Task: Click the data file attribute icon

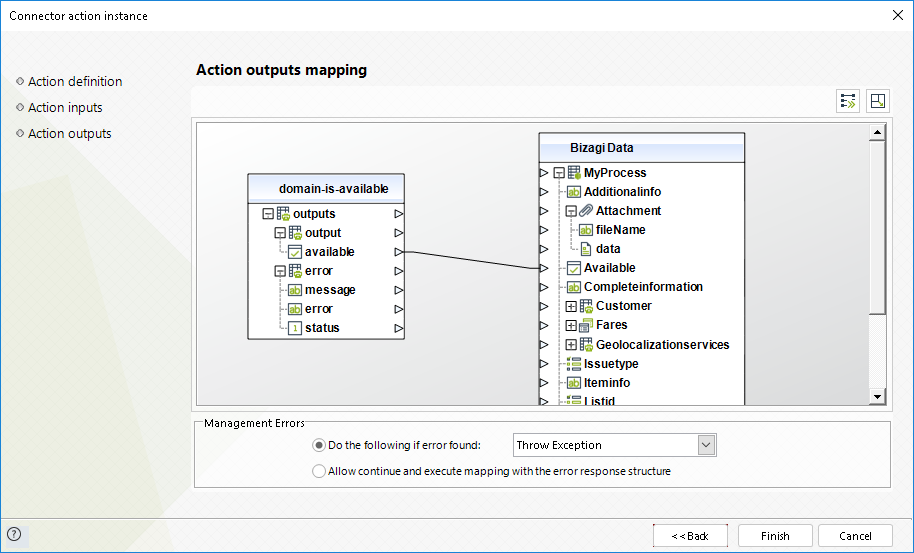Action: (586, 249)
